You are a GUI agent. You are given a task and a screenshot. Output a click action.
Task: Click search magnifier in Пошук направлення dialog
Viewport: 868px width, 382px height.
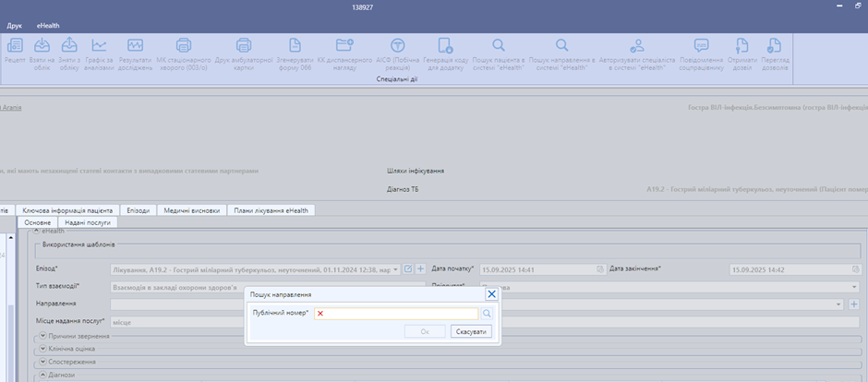pos(487,314)
